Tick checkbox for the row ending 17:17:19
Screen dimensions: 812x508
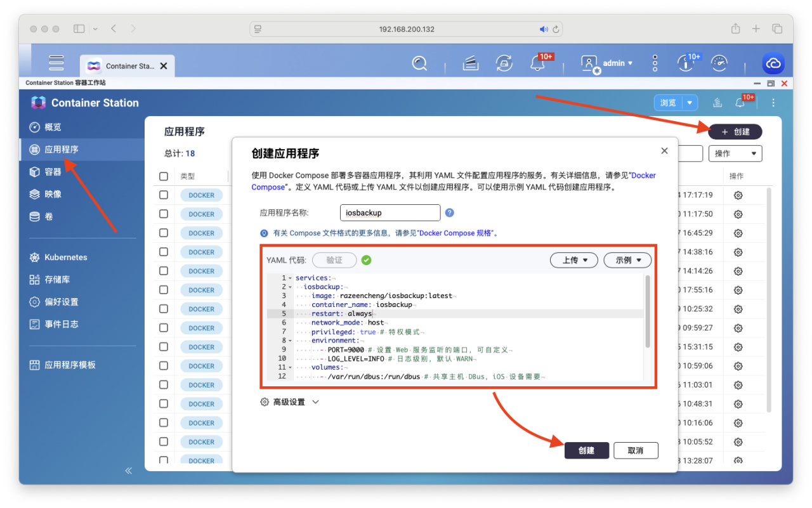pos(164,195)
